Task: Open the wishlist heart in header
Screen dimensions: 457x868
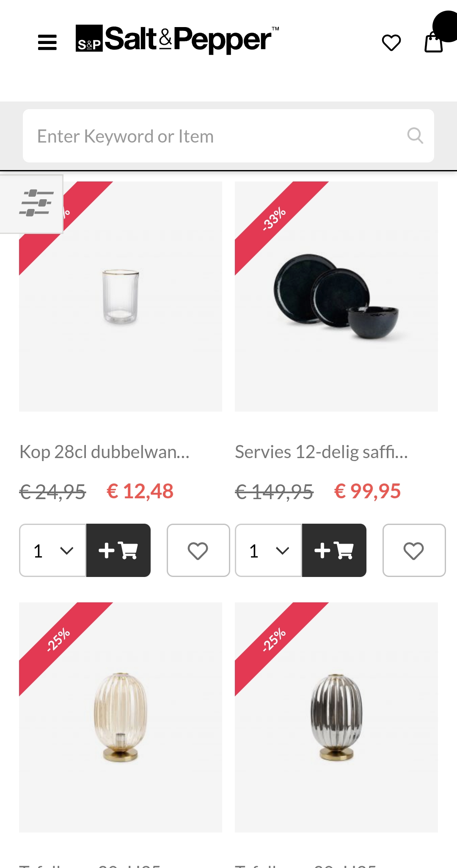Action: (391, 43)
